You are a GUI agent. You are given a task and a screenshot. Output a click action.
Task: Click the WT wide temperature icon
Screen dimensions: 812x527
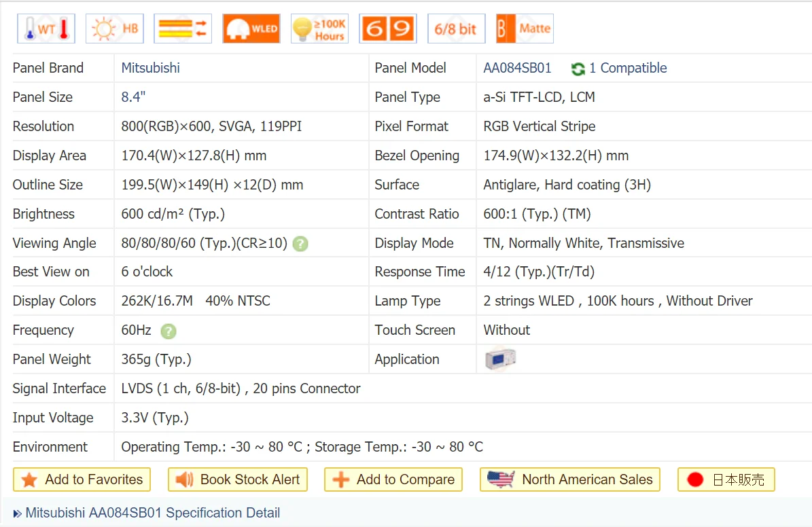46,29
